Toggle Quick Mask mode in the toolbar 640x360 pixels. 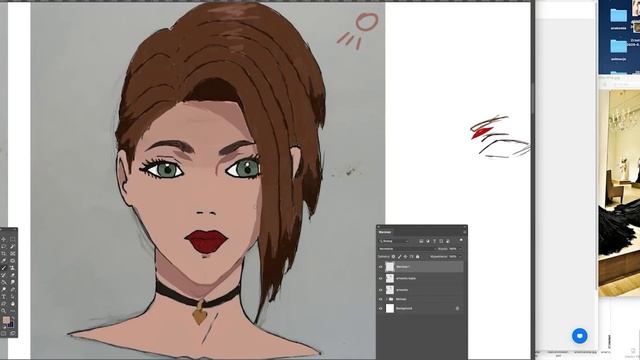click(4, 333)
